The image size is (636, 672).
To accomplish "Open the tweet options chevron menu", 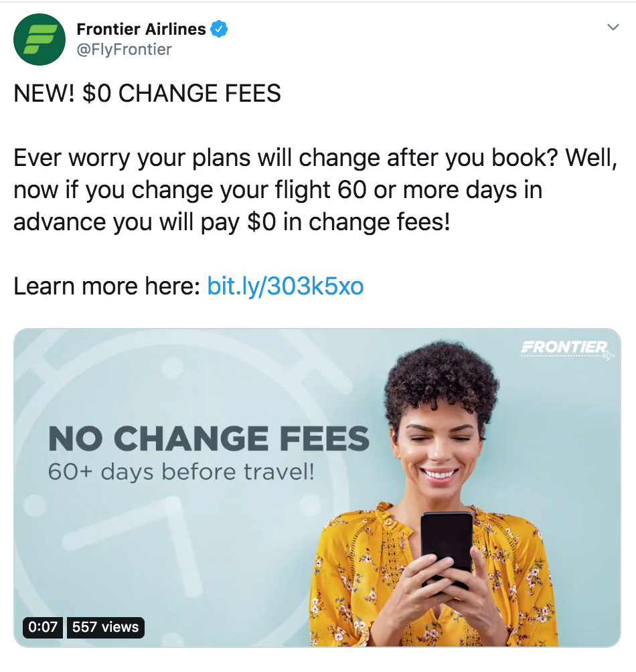I will click(613, 27).
